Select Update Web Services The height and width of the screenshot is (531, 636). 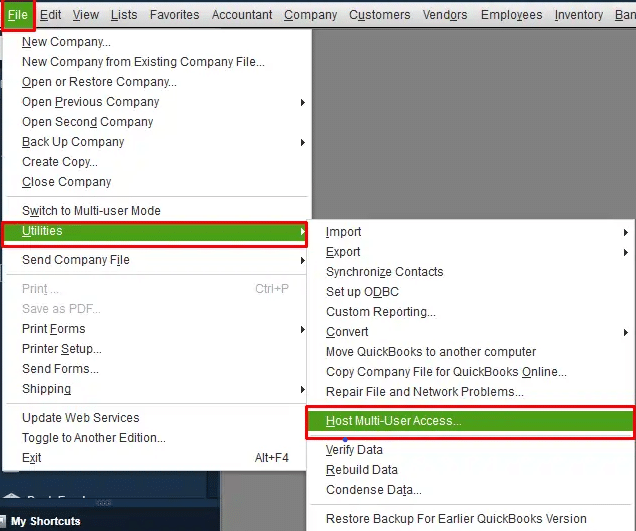155,418
